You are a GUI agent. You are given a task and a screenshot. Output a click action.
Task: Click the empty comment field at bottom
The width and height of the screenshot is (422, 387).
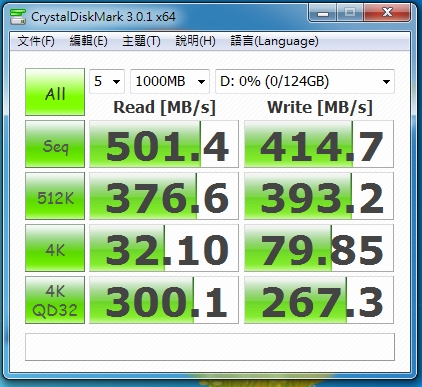210,347
